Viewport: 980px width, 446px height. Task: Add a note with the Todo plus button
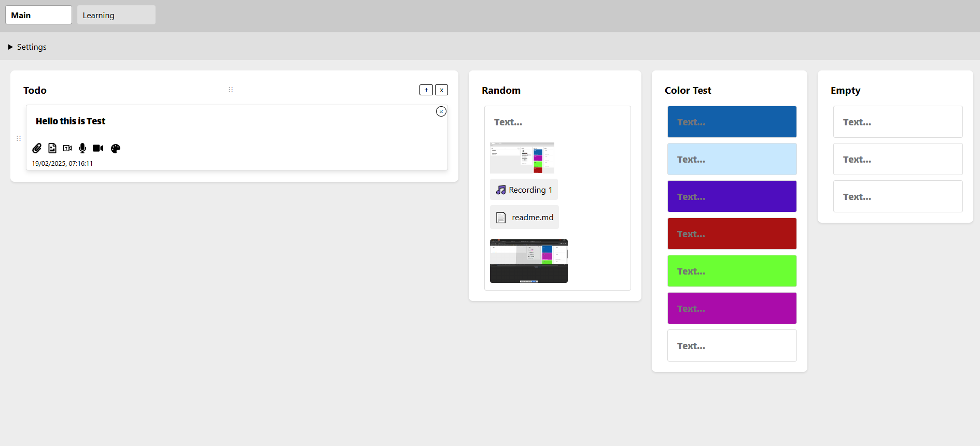426,90
